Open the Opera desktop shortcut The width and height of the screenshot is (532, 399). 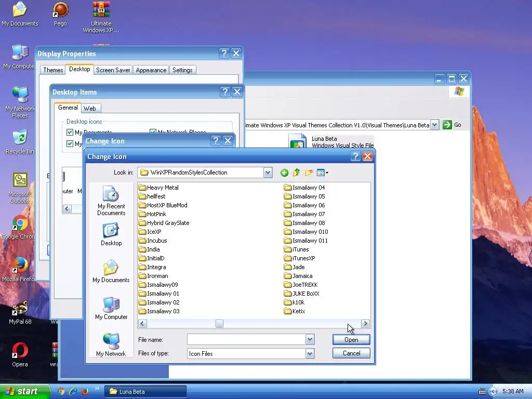click(20, 354)
